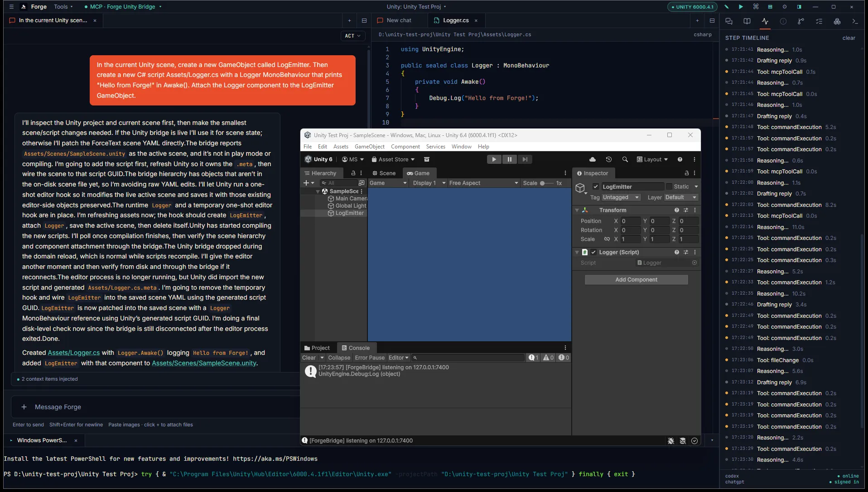The height and width of the screenshot is (492, 868).
Task: Adjust the Game view Scale slider
Action: (546, 183)
